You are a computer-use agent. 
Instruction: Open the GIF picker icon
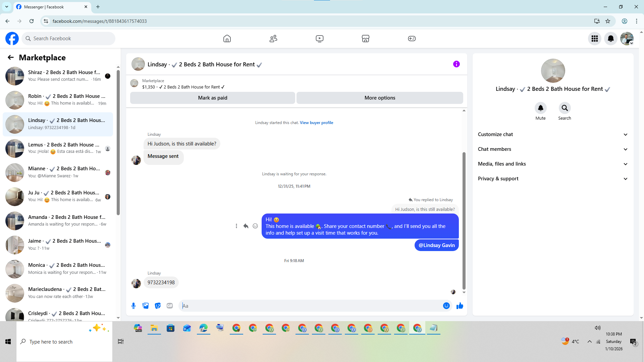coord(170,306)
